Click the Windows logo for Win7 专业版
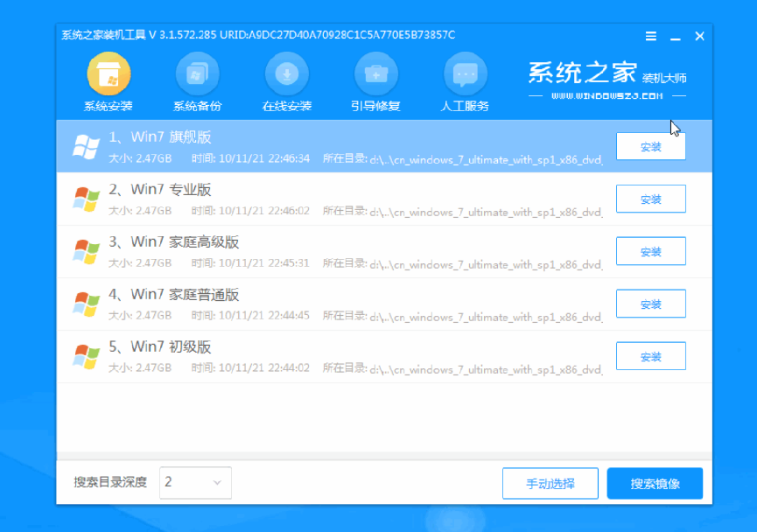The image size is (757, 532). click(x=86, y=199)
